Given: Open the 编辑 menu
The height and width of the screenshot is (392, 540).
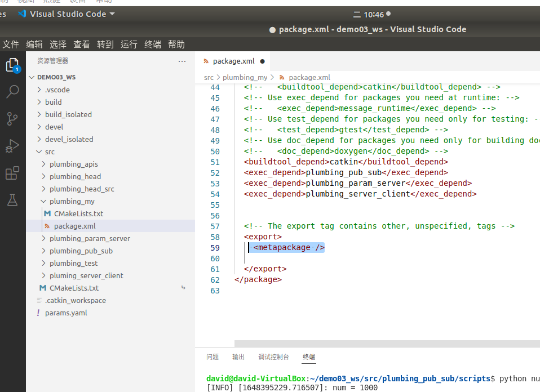Looking at the screenshot, I should [34, 44].
